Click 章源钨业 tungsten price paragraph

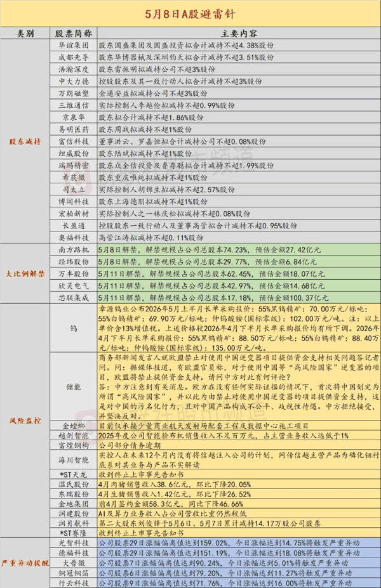coord(239,328)
